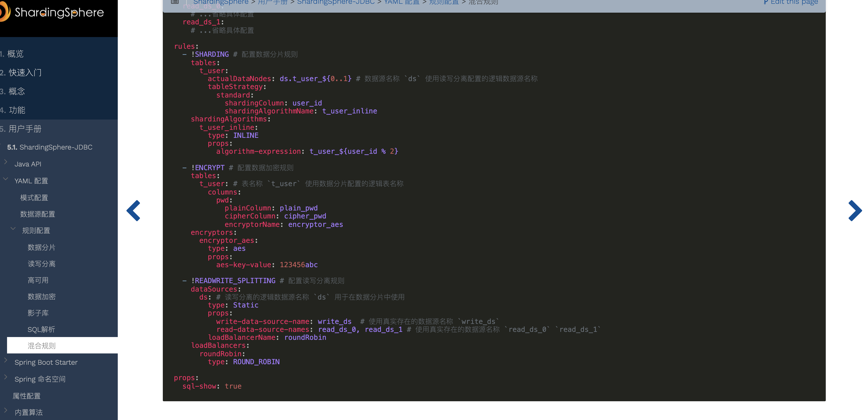Open 数据加密 page

(42, 297)
